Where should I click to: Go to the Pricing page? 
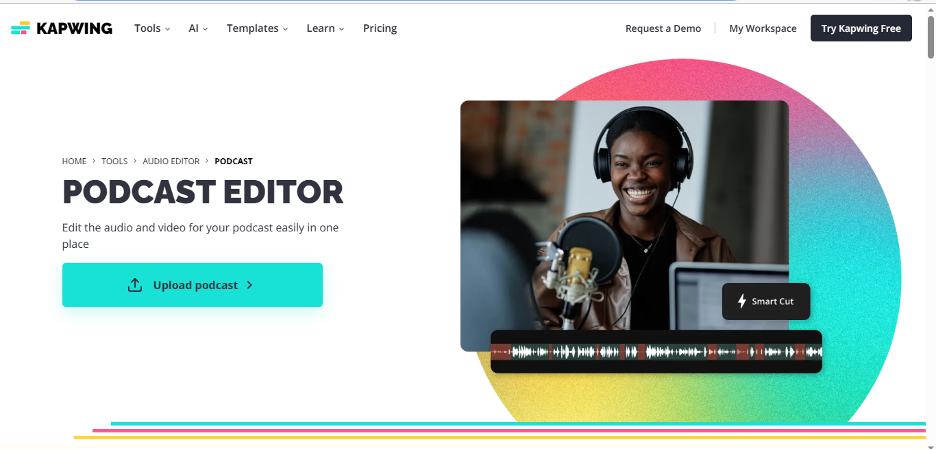(380, 28)
